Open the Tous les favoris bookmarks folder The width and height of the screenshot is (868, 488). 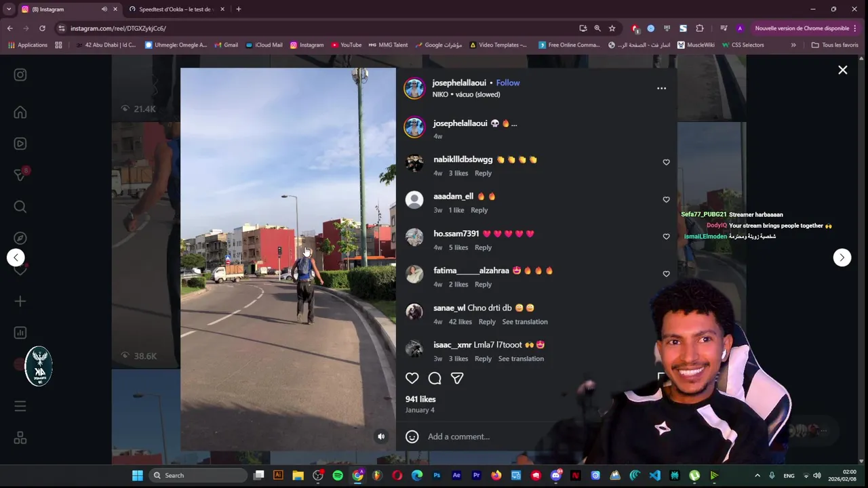[x=835, y=45]
